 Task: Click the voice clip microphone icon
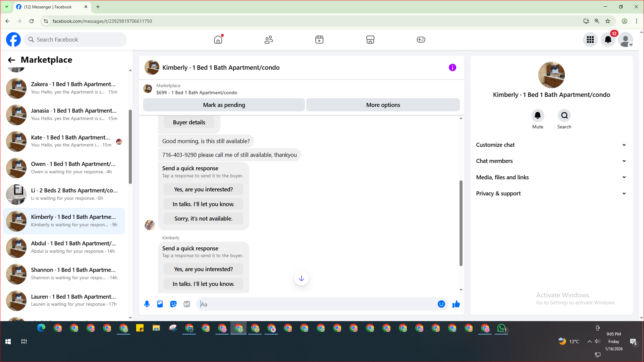[x=147, y=304]
